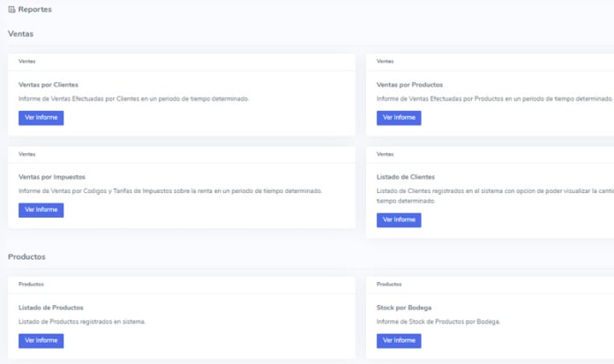Click the Productos section heading
This screenshot has height=364, width=614.
point(26,256)
